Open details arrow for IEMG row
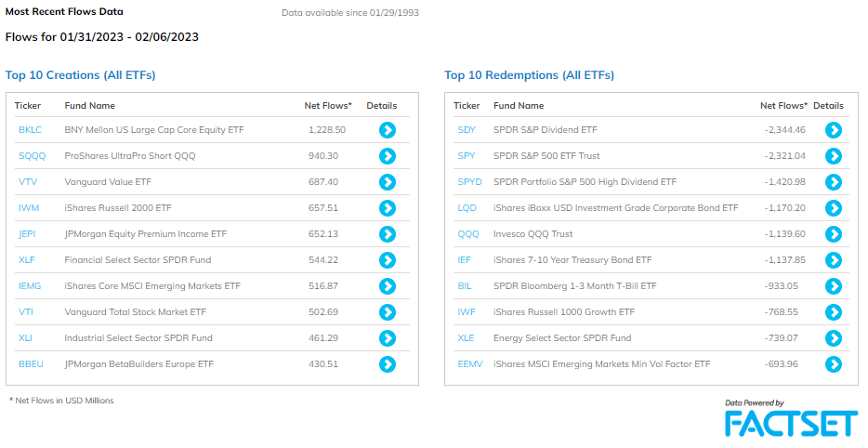 pos(388,286)
